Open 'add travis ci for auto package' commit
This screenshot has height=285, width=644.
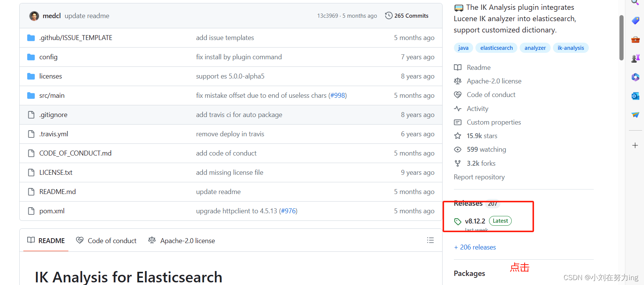coord(239,115)
